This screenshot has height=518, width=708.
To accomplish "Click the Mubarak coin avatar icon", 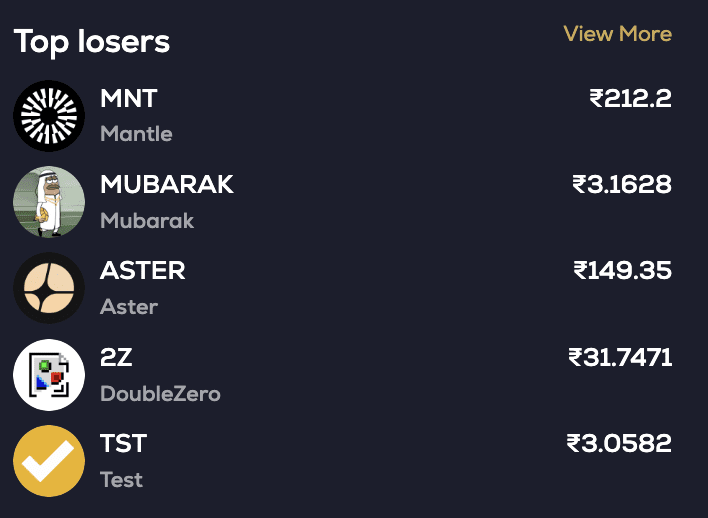I will 49,202.
